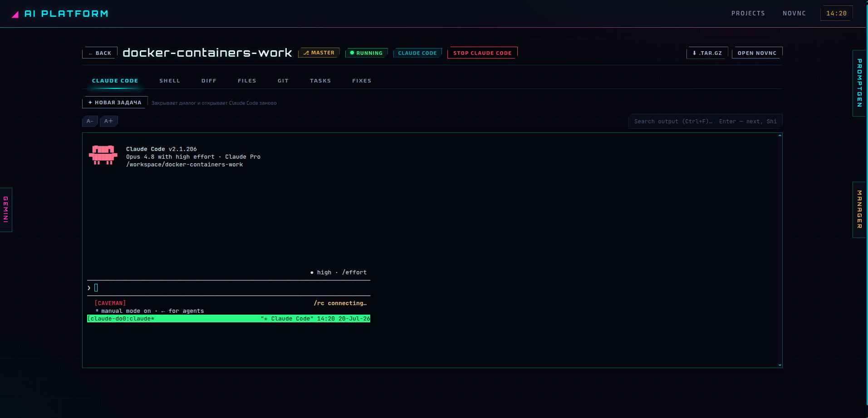
Task: Click the '/rc connecting…' status text
Action: [x=340, y=303]
